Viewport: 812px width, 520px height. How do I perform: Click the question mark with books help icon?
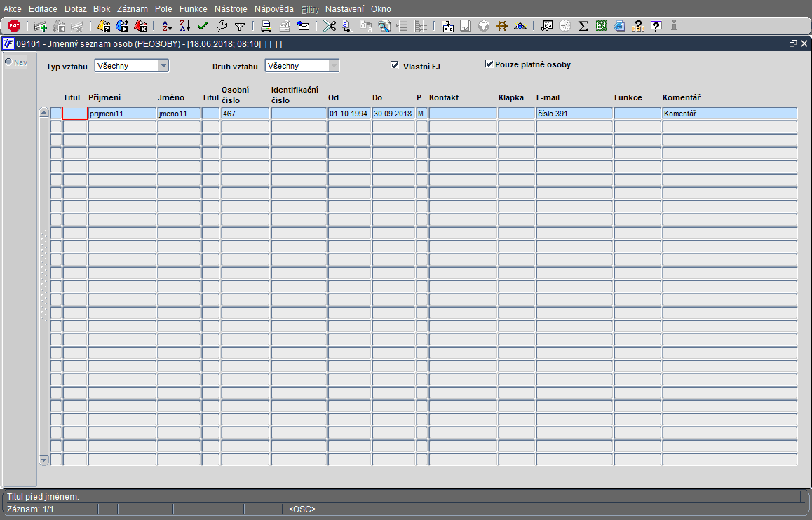pos(638,26)
